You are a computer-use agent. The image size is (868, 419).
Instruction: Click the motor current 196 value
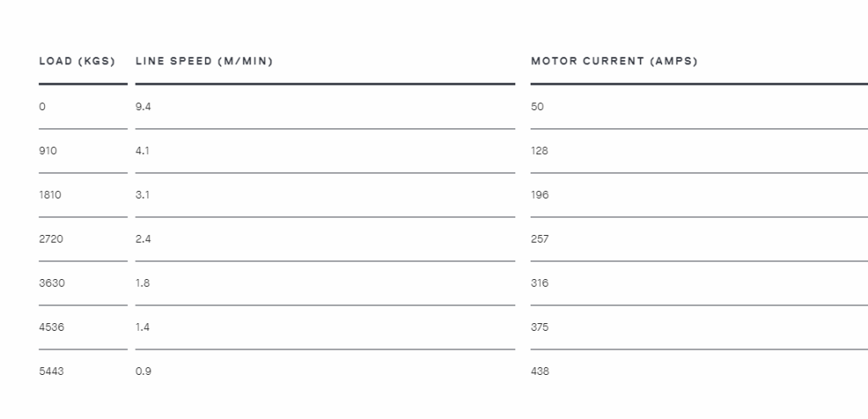540,194
